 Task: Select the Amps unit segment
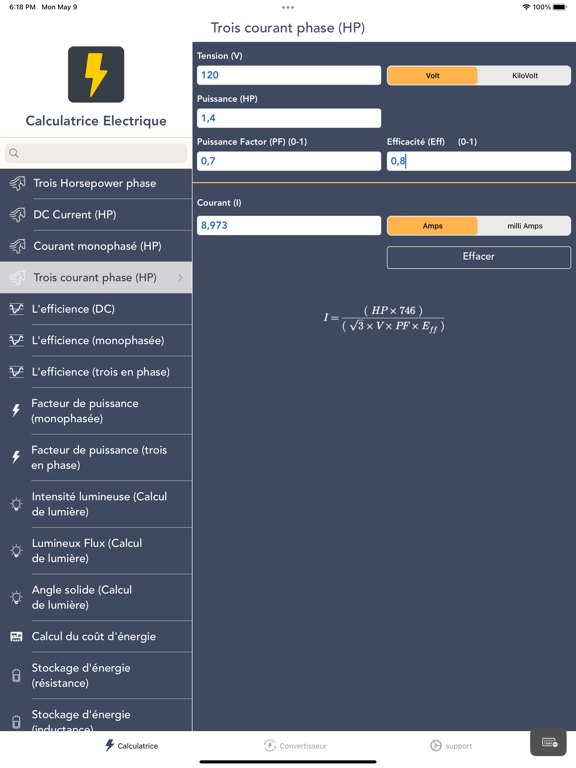[x=432, y=226]
